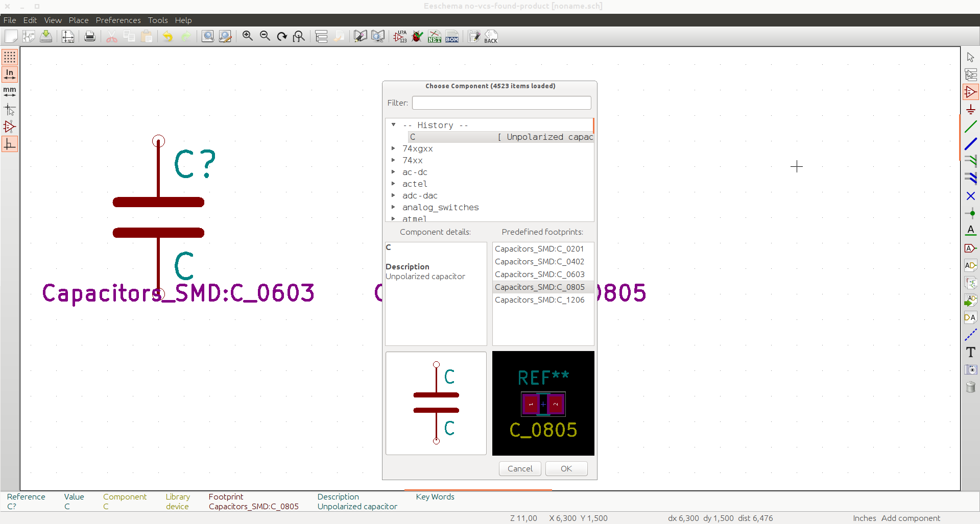This screenshot has width=980, height=524.
Task: Select the Place wire tool
Action: click(970, 127)
